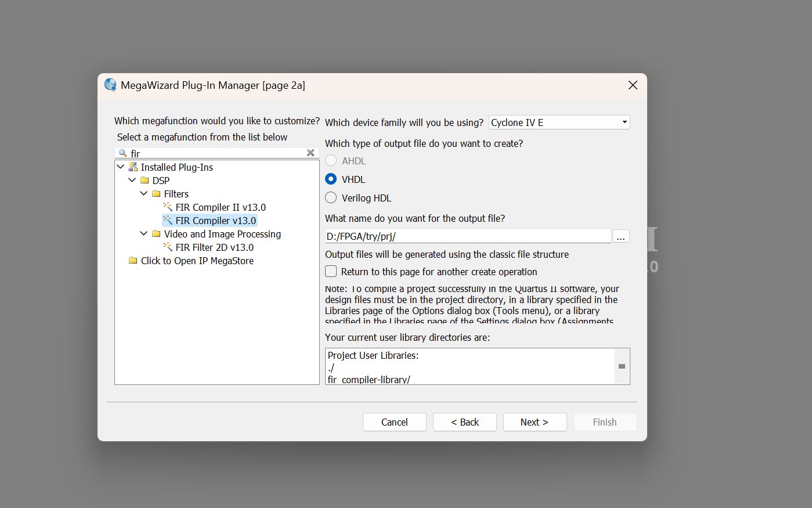Click the IP MegaStore folder icon
The width and height of the screenshot is (812, 508).
[133, 260]
